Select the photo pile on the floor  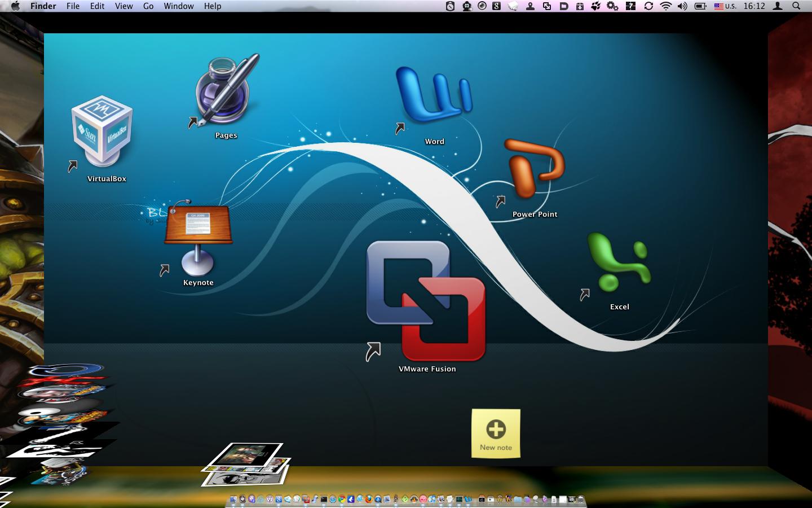pos(246,464)
